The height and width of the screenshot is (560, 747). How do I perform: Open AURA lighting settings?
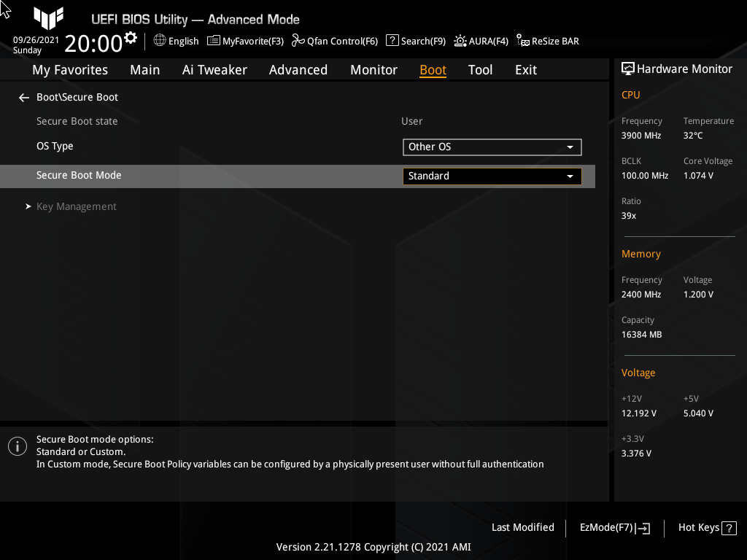pyautogui.click(x=481, y=41)
